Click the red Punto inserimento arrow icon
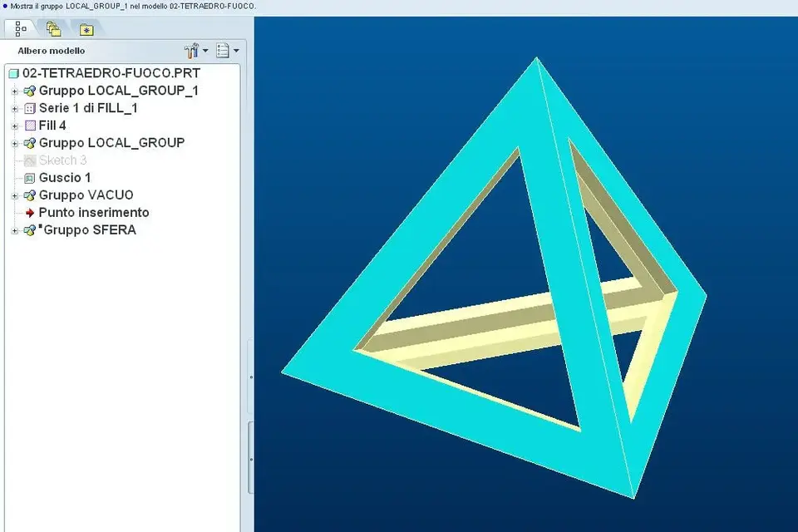Screen dimensions: 798x532 pyautogui.click(x=30, y=213)
